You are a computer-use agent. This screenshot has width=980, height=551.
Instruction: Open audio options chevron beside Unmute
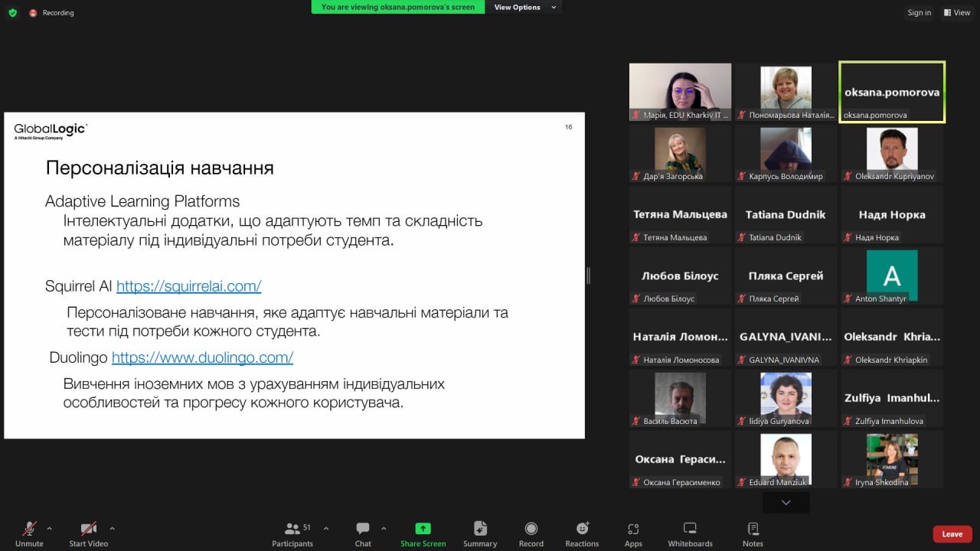coord(50,528)
